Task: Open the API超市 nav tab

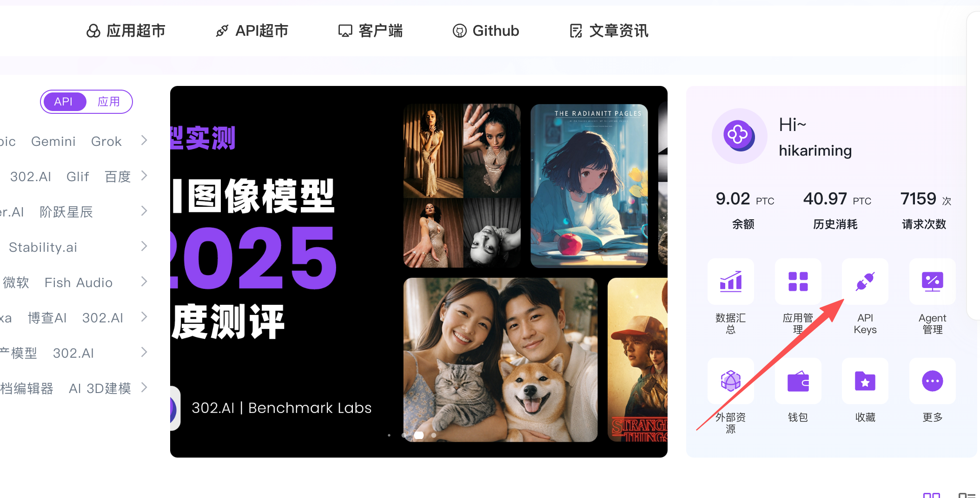Action: click(252, 31)
